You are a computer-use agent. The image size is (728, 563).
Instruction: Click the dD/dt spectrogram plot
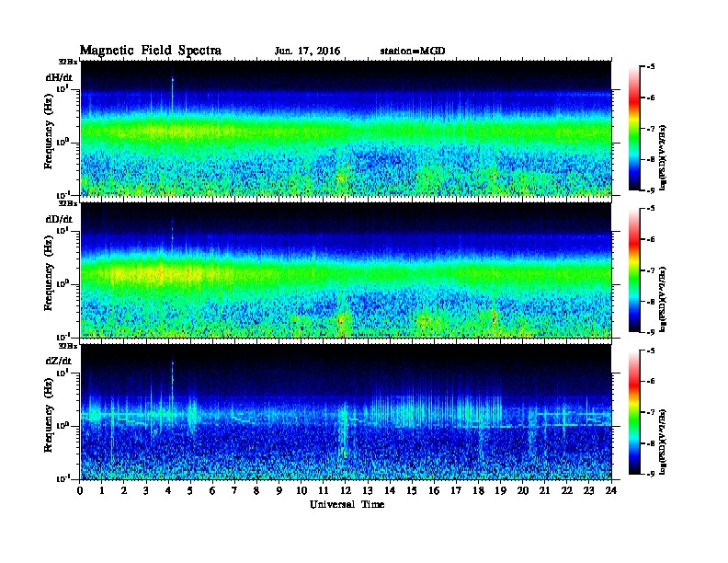(347, 270)
